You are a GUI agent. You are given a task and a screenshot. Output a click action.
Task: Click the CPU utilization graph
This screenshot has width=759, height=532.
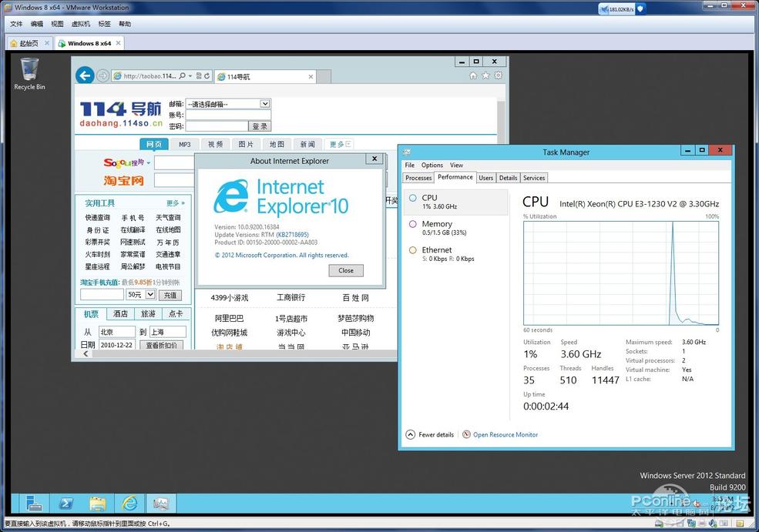point(621,273)
